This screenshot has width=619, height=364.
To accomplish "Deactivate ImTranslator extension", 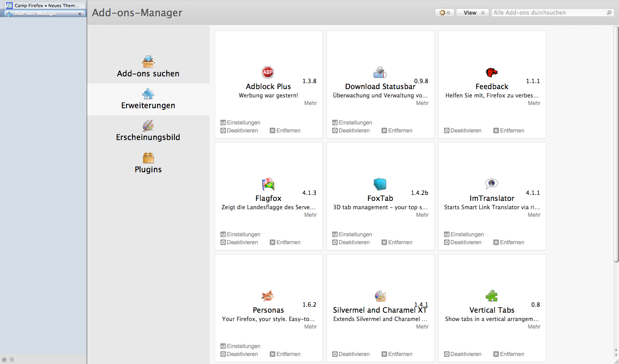I will (x=463, y=242).
